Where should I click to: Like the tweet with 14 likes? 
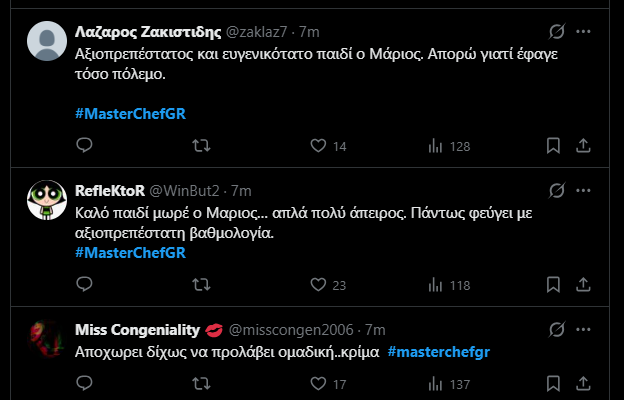coord(318,146)
